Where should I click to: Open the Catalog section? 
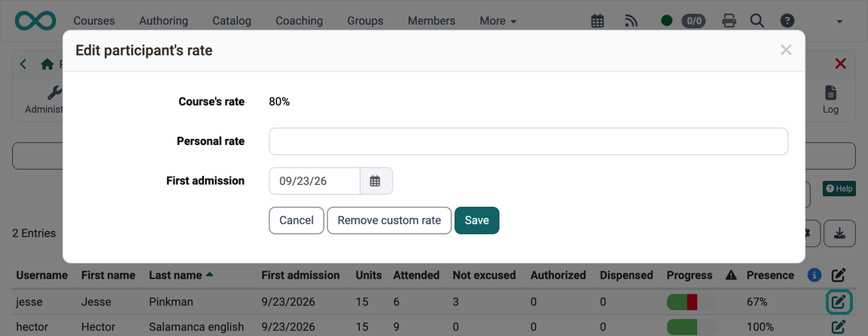coord(232,21)
